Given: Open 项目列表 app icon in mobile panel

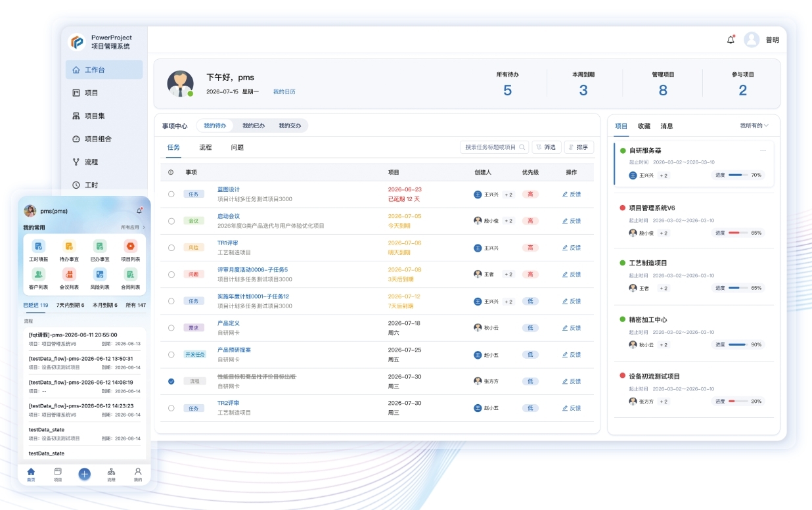Looking at the screenshot, I should click(x=130, y=246).
